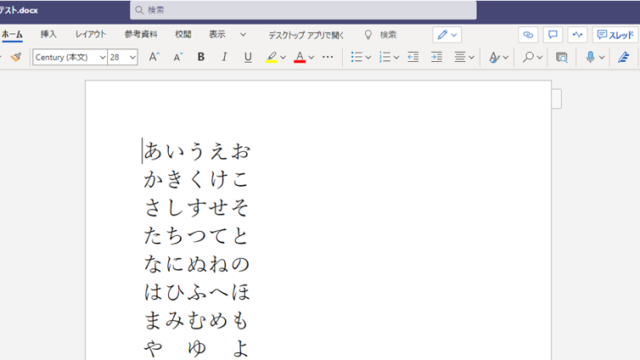
Task: Click the line あいうえお in the document
Action: pyautogui.click(x=197, y=151)
